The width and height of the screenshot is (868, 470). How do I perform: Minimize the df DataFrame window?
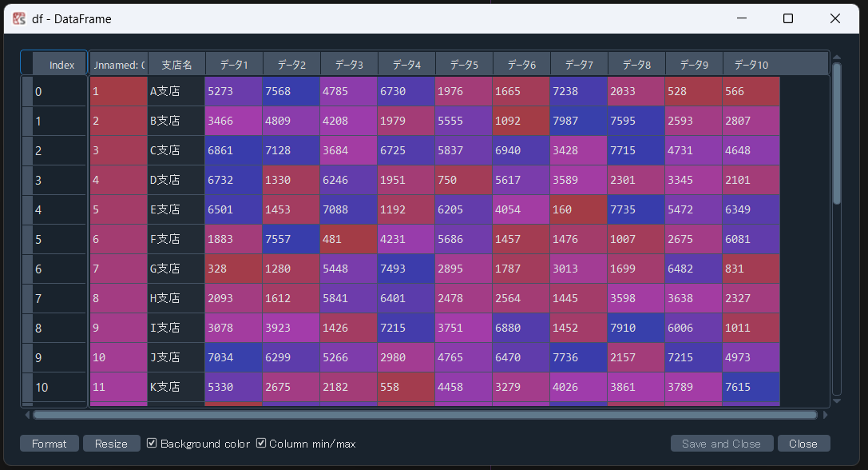pos(740,18)
